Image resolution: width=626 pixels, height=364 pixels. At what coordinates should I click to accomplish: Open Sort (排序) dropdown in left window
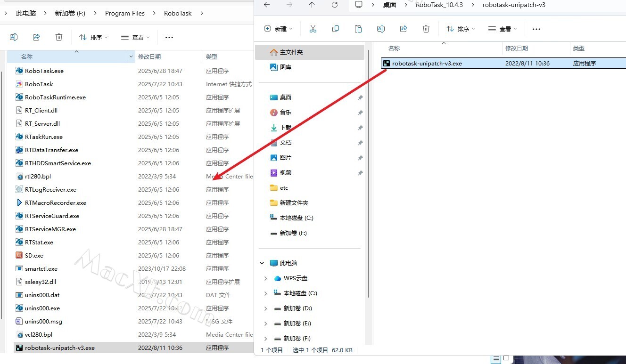click(x=93, y=37)
